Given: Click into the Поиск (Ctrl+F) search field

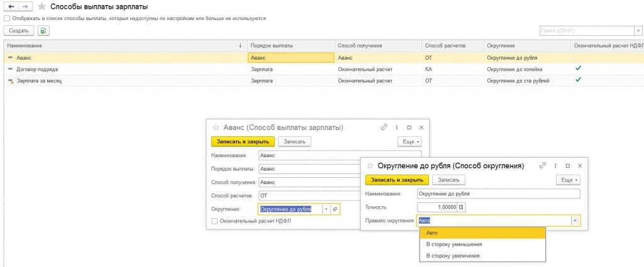Looking at the screenshot, I should coord(585,30).
